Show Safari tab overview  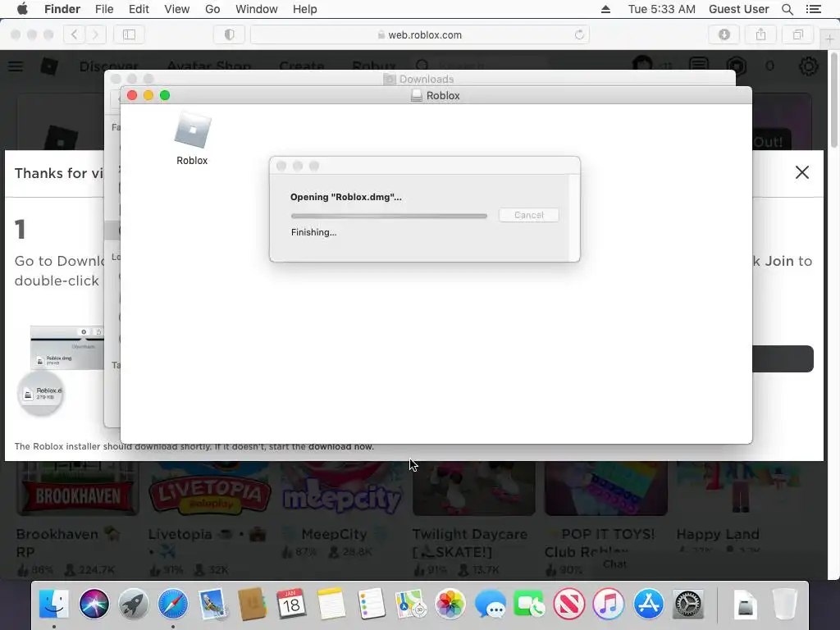coord(797,34)
